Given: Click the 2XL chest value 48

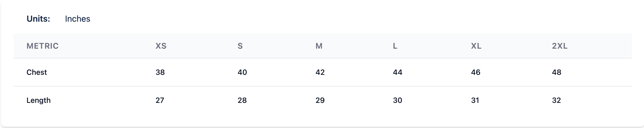Looking at the screenshot, I should (556, 72).
